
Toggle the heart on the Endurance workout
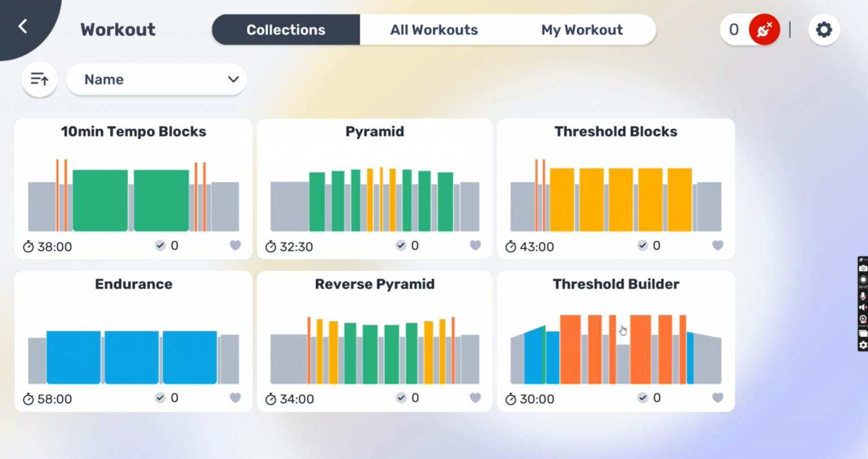235,397
